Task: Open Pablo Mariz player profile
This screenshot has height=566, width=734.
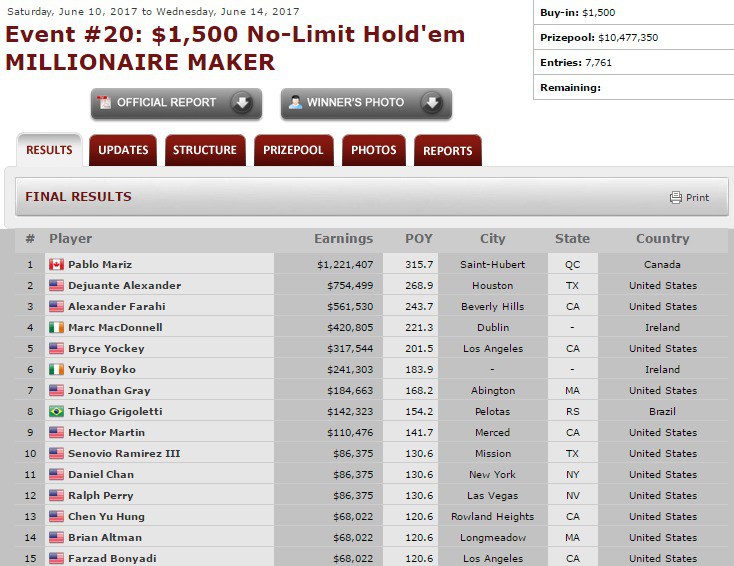Action: tap(100, 265)
